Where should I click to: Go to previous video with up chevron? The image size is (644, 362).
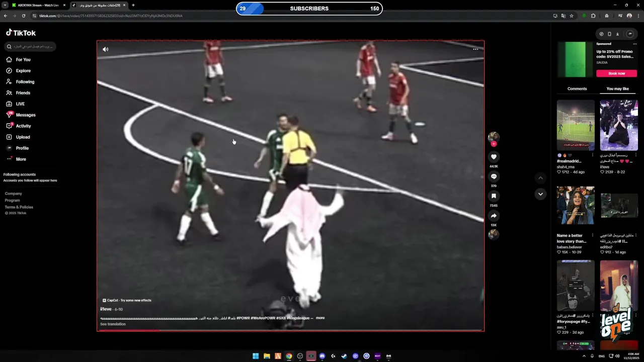click(x=540, y=177)
